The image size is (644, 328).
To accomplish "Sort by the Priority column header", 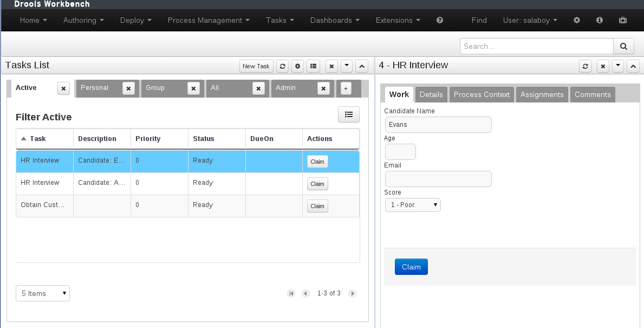I will coord(159,138).
